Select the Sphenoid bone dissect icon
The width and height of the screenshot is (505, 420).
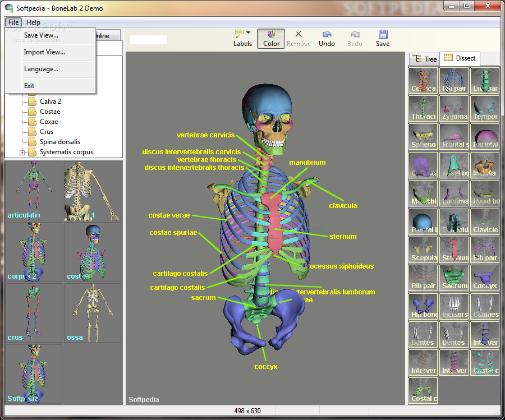point(423,137)
